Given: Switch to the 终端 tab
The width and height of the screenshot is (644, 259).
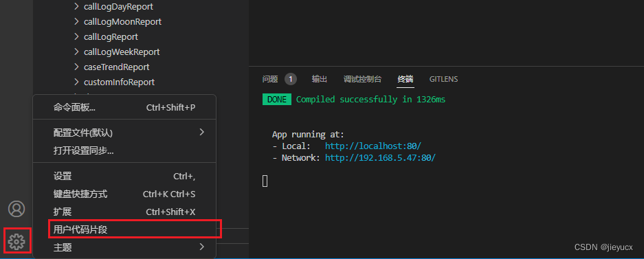Looking at the screenshot, I should point(406,79).
